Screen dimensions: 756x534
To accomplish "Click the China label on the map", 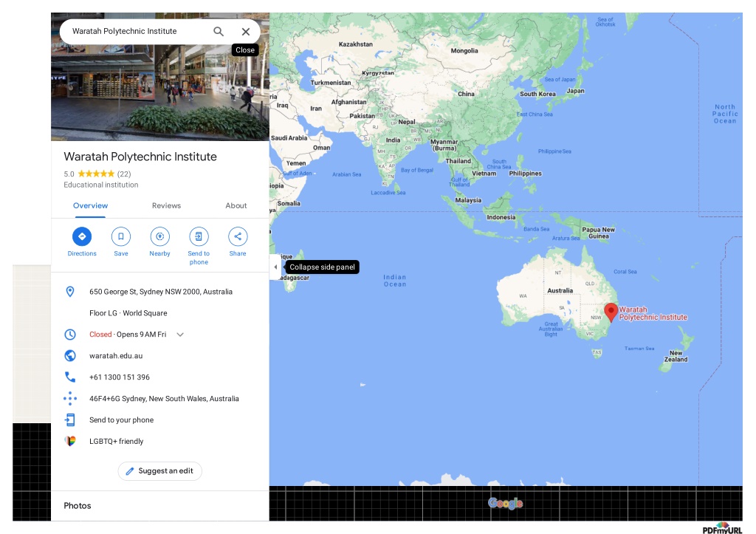I will coord(466,94).
